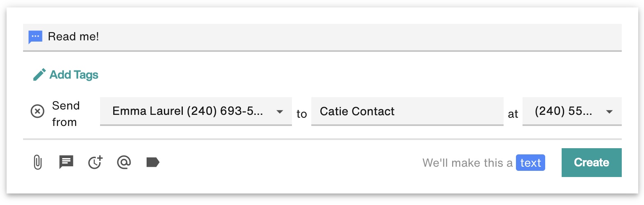Click the comment note icon in bottom toolbar
The height and width of the screenshot is (205, 644).
click(66, 162)
